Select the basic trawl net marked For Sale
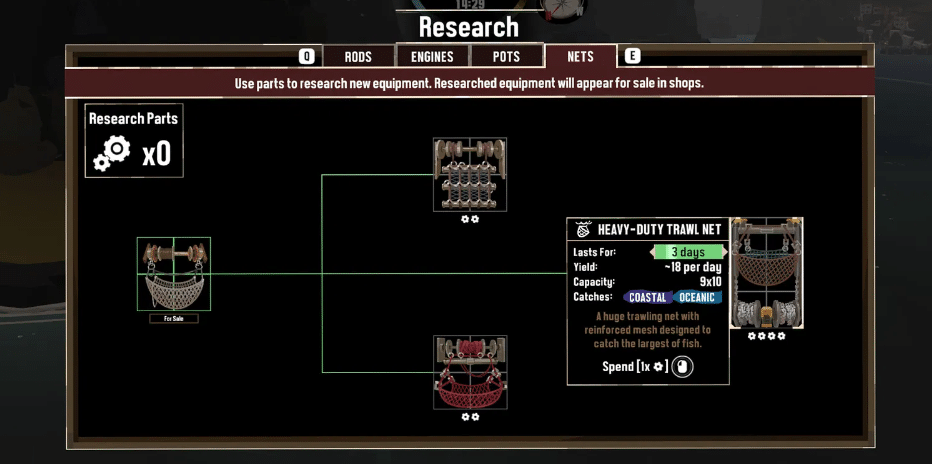 (x=174, y=273)
